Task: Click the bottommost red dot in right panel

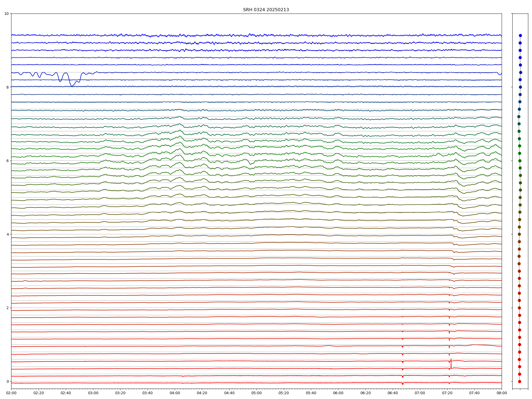Action: [x=519, y=381]
